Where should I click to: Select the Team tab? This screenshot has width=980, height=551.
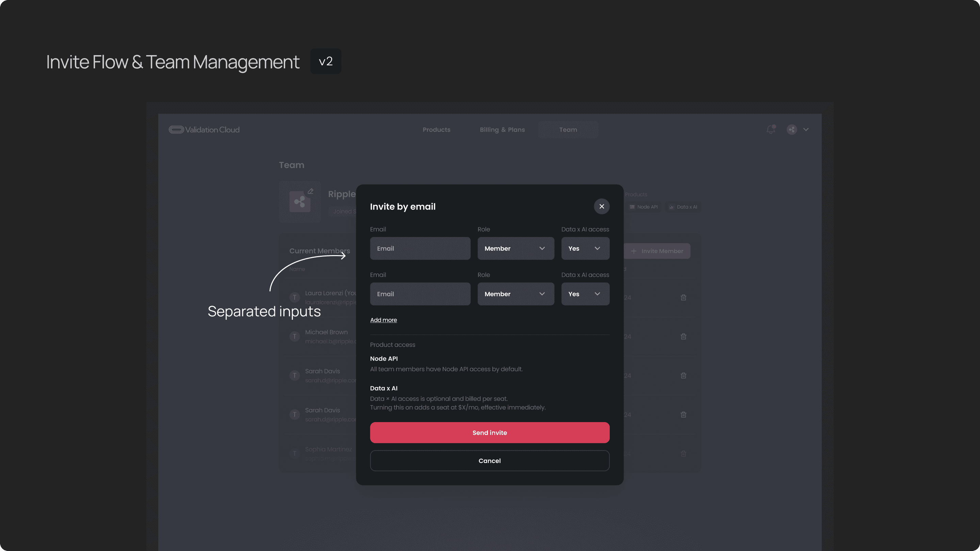click(x=568, y=130)
